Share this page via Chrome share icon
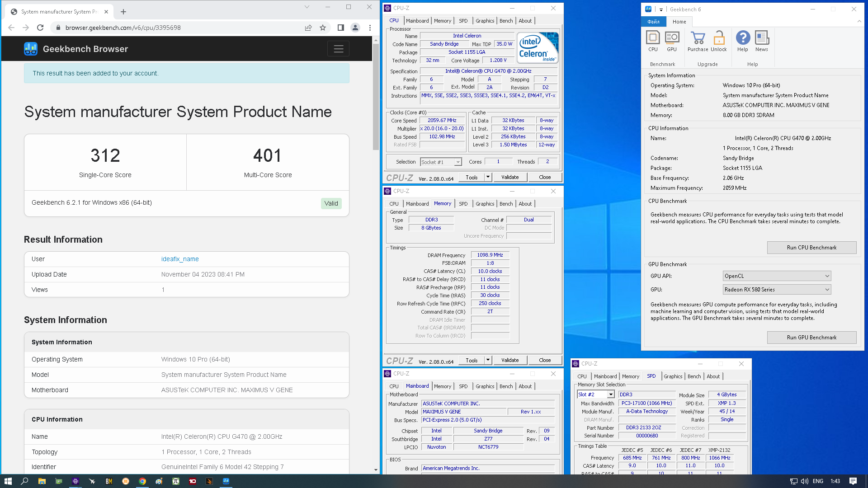The width and height of the screenshot is (868, 488). coord(308,28)
